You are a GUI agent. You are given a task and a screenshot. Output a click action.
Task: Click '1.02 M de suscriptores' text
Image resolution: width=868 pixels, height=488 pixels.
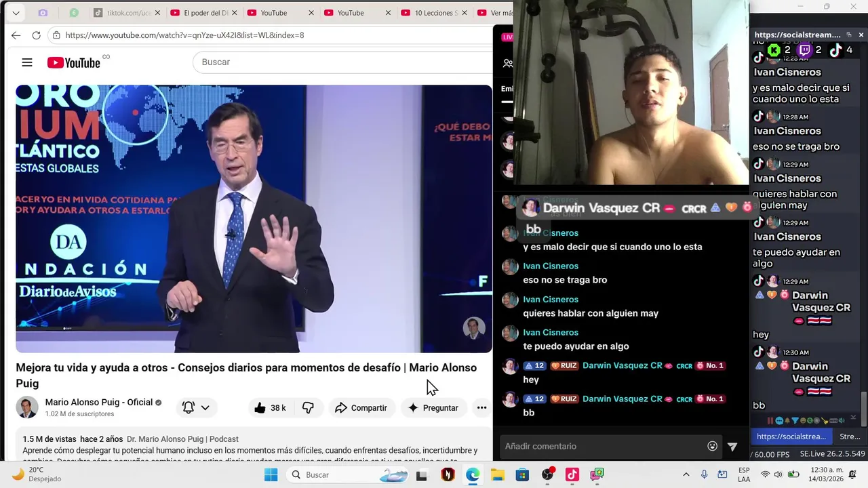click(x=79, y=414)
